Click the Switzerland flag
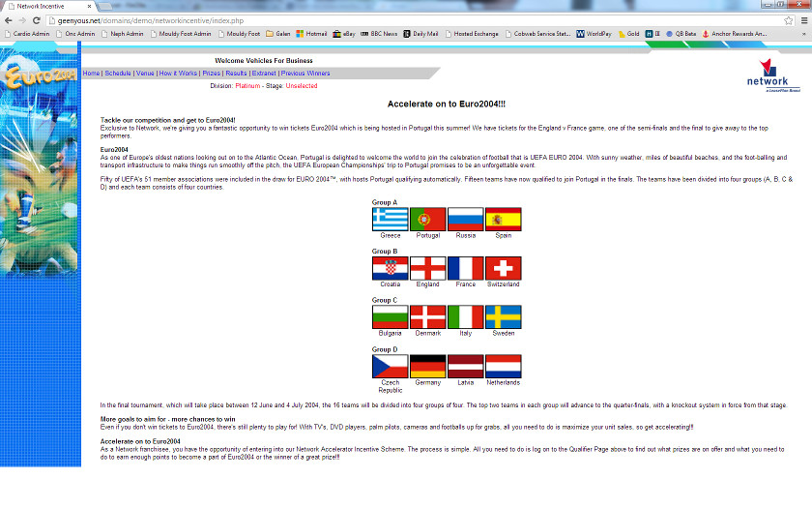The width and height of the screenshot is (812, 508). 504,269
